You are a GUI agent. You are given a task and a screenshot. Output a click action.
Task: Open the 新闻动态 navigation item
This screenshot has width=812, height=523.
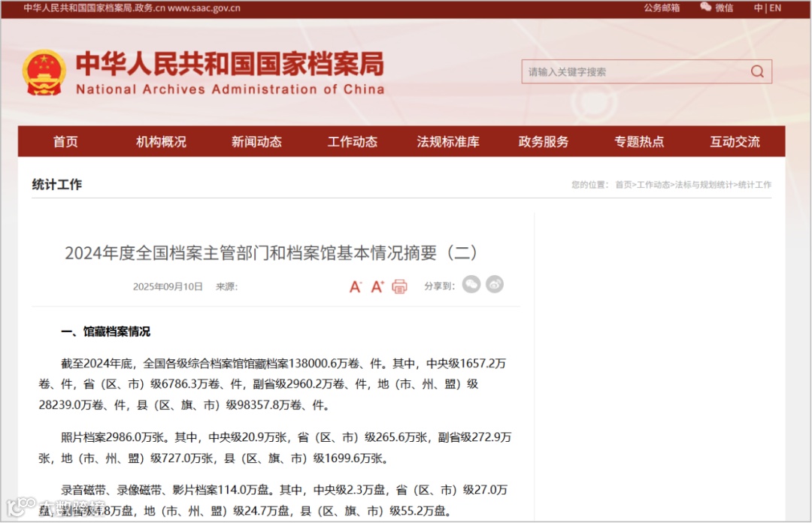[256, 141]
